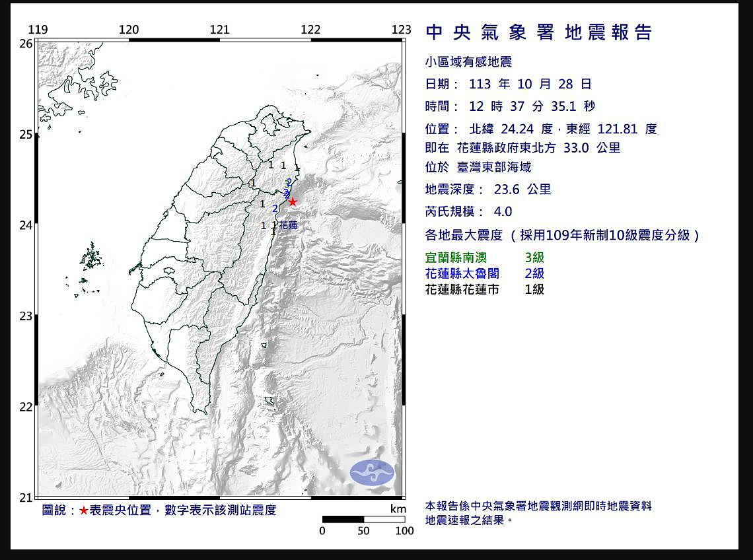
Task: Click the blue weather agency logo
Action: [372, 472]
